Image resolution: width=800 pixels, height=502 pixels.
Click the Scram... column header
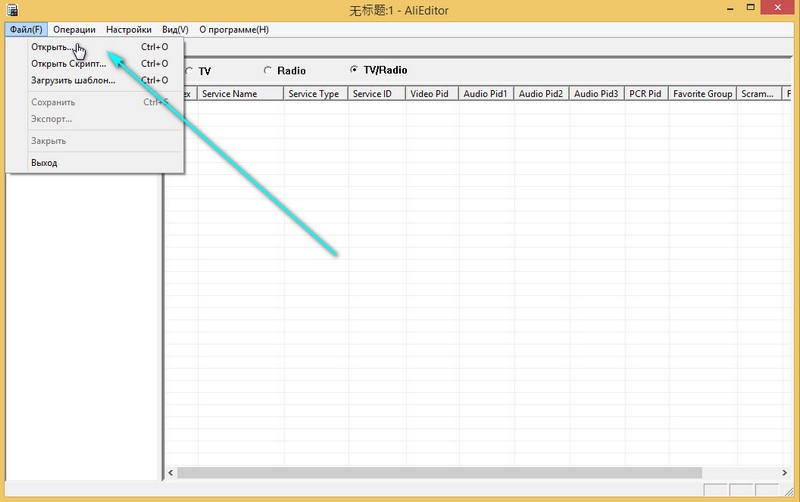[x=759, y=94]
